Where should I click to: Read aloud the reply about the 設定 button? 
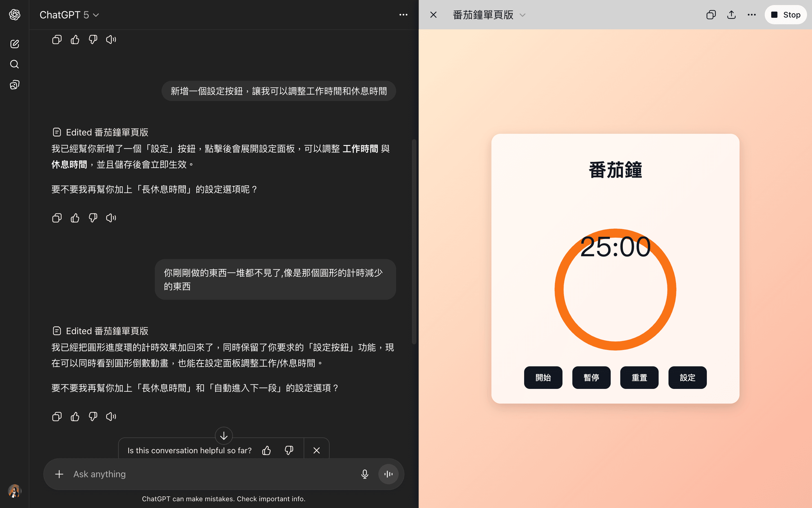[x=111, y=218]
